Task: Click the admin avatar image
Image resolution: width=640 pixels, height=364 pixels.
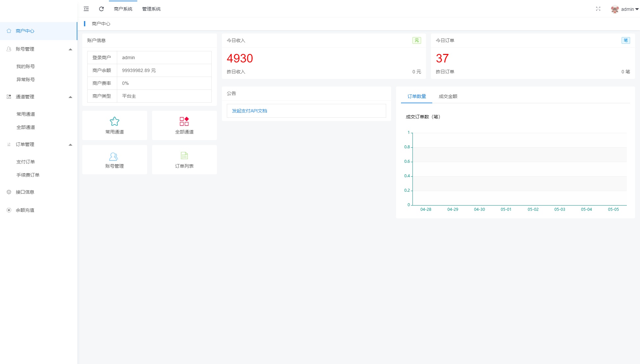Action: [x=615, y=10]
